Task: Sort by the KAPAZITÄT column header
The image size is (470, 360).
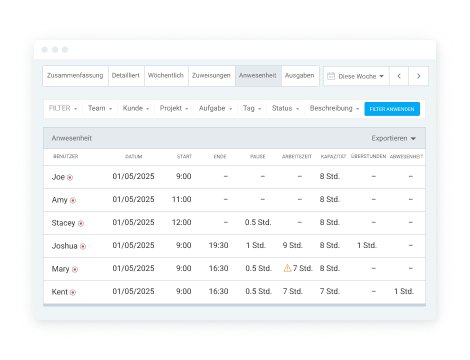Action: coord(333,156)
